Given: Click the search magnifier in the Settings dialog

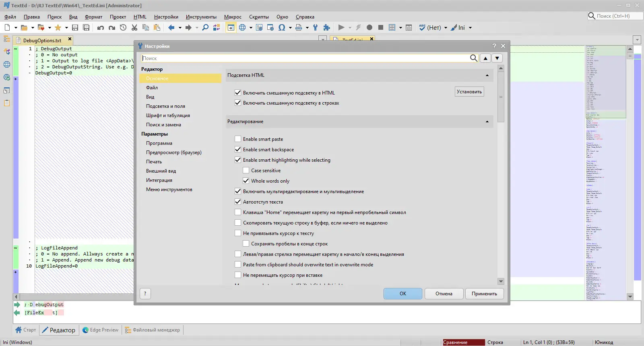Looking at the screenshot, I should pos(474,58).
